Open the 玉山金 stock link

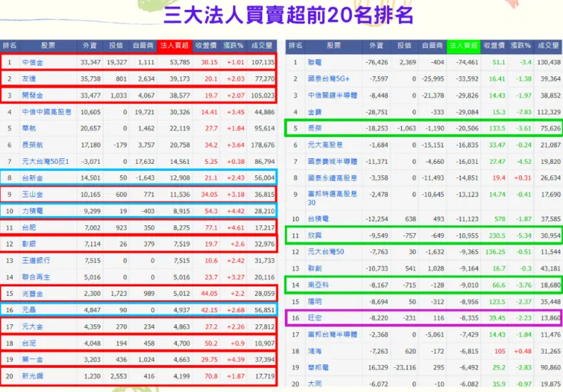(x=32, y=195)
